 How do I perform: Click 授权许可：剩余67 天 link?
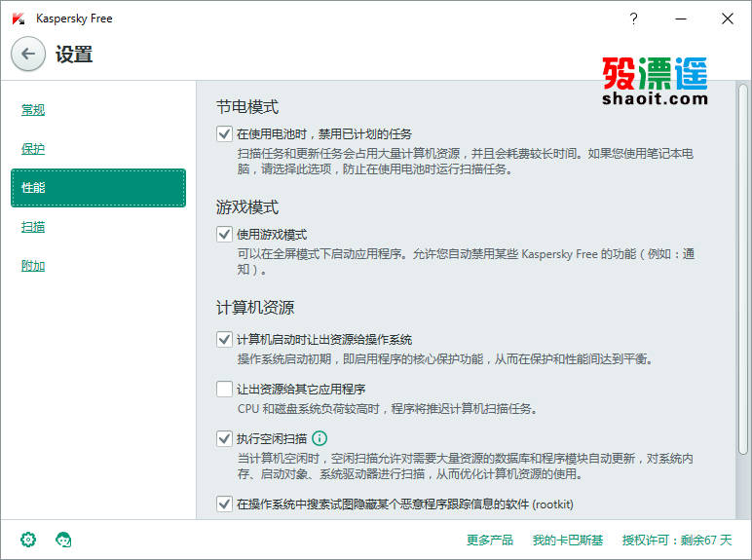[x=677, y=540]
